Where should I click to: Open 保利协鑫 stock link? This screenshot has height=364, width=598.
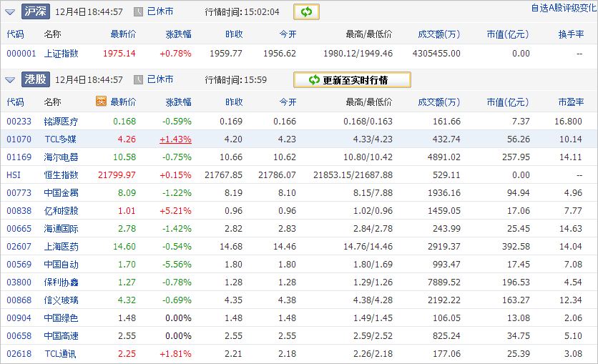[61, 282]
